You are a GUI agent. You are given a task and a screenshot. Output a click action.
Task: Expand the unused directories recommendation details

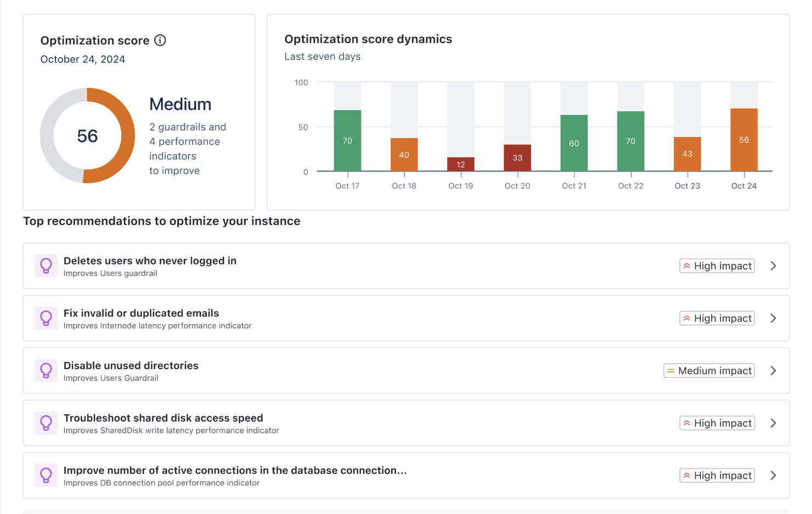coord(773,370)
